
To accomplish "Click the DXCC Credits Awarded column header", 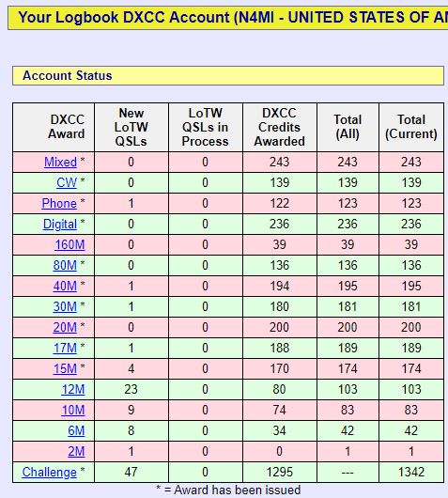I will (279, 127).
